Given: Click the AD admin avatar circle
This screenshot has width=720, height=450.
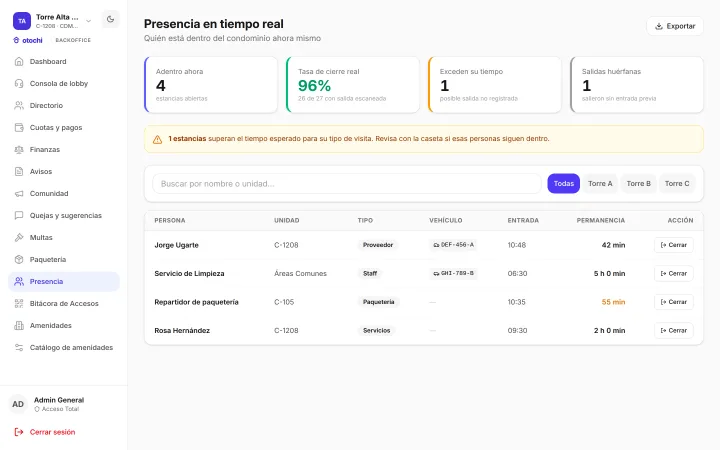Looking at the screenshot, I should tap(18, 404).
